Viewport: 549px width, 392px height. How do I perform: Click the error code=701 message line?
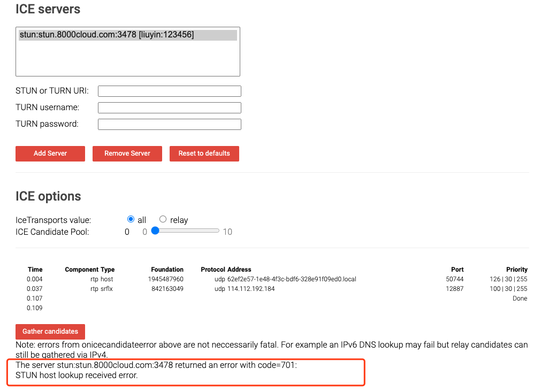[x=156, y=365]
